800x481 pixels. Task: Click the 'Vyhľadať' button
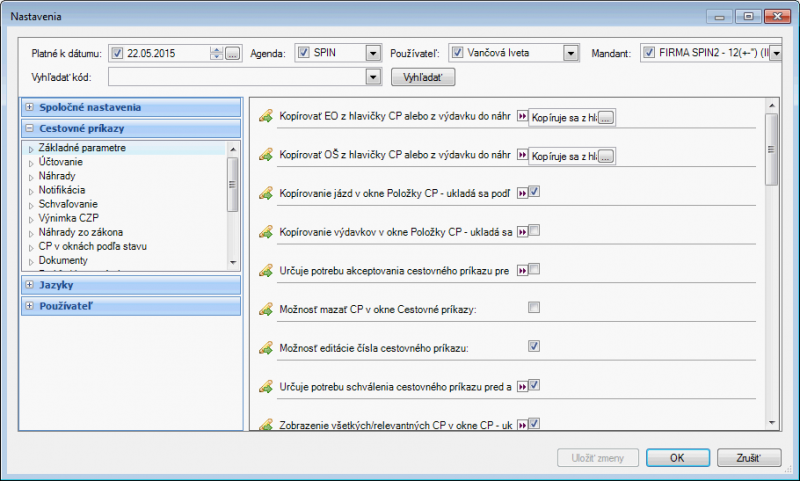[x=423, y=76]
